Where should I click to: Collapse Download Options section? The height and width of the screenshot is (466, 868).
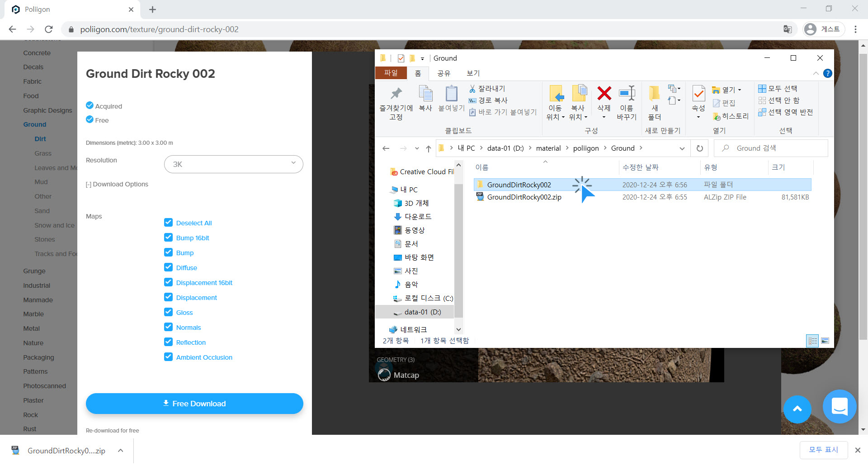[117, 184]
